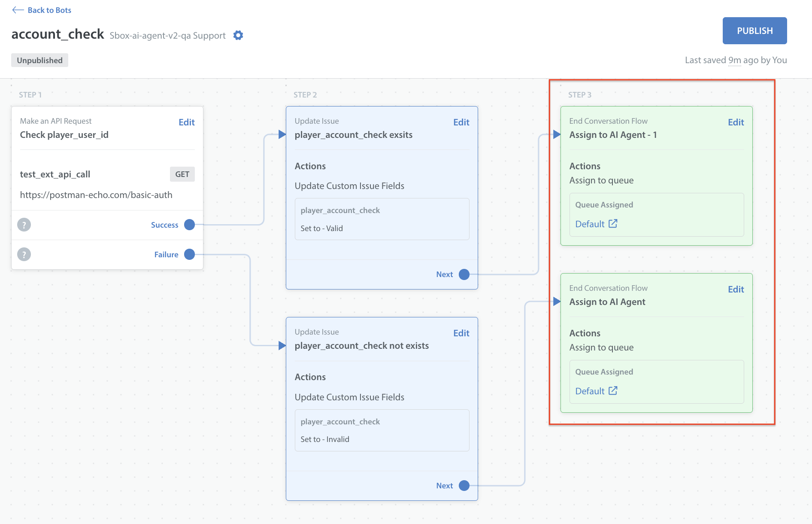Click the Unpublished status badge
The image size is (812, 524).
39,61
